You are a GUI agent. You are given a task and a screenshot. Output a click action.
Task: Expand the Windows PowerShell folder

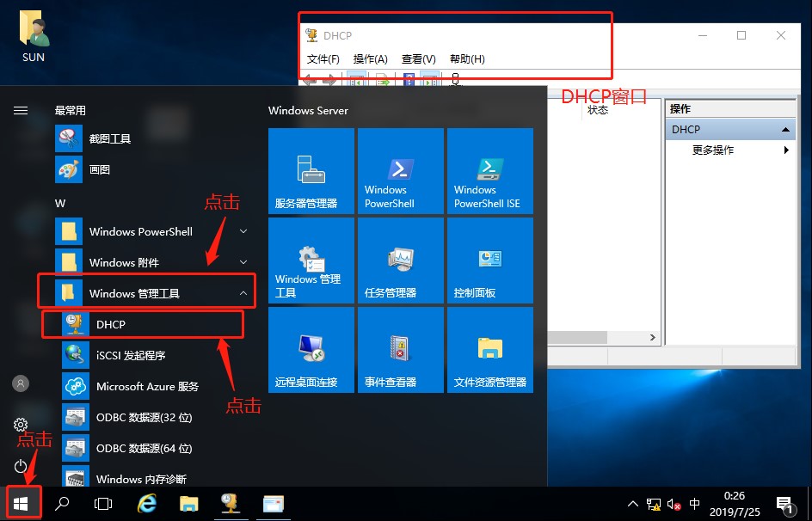151,231
